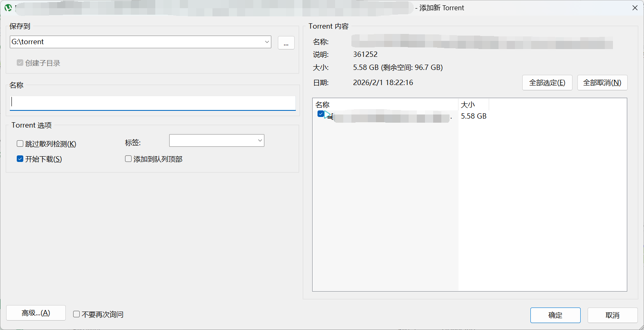Viewport: 644px width, 330px height.
Task: Uncheck the 开始下载 option
Action: click(x=20, y=159)
